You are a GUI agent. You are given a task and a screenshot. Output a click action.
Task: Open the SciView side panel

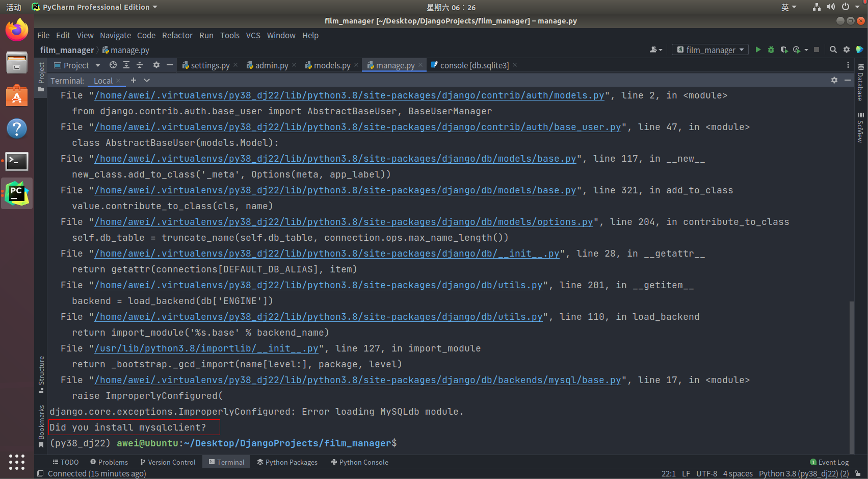860,127
